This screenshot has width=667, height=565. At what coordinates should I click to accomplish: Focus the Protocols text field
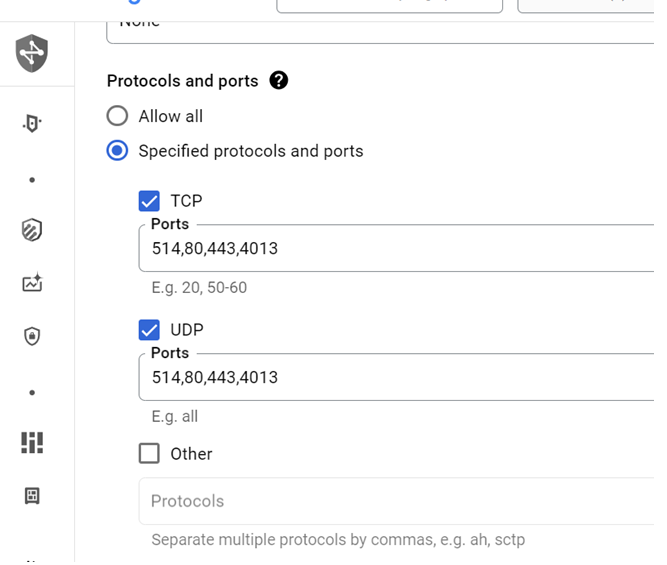400,501
